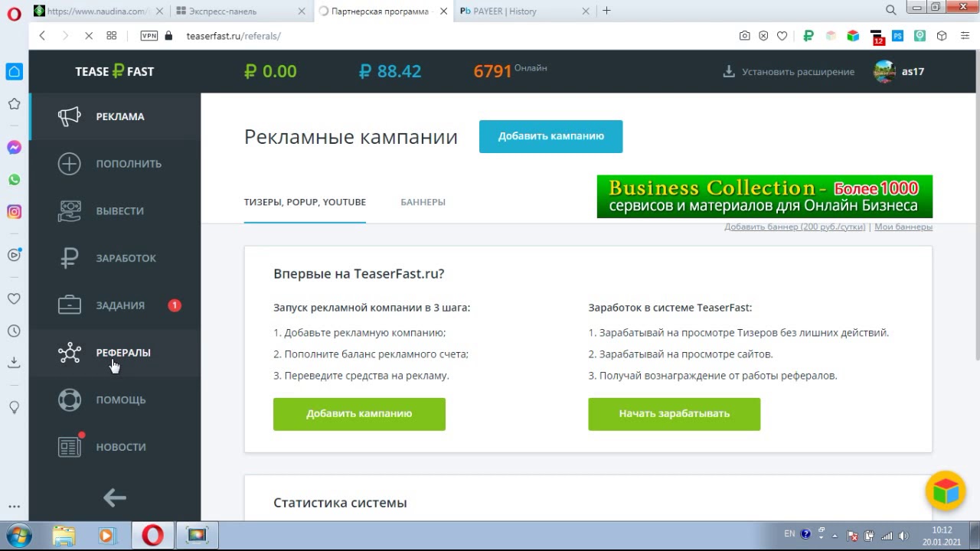Screen dimensions: 980x551
Task: Open new browser tab with plus
Action: click(x=606, y=11)
